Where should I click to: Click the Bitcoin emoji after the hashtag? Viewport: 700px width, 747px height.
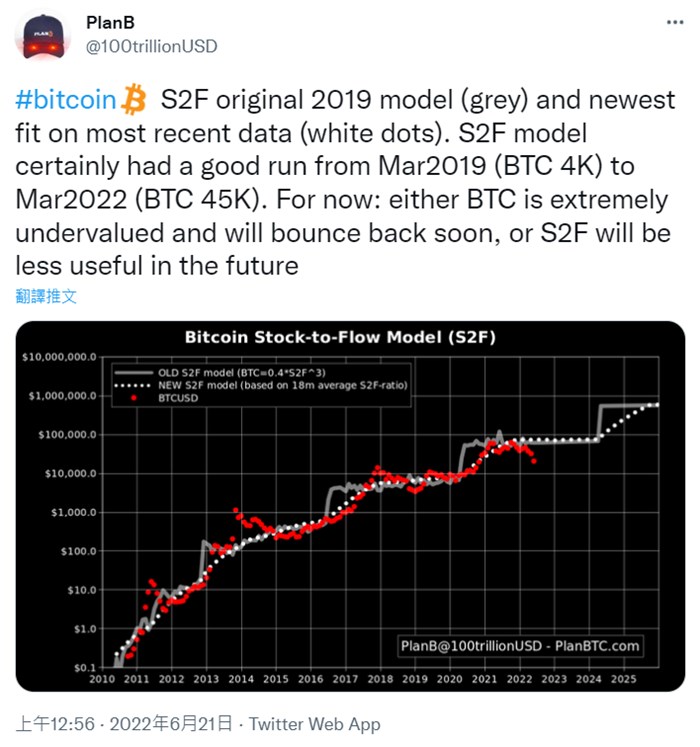point(133,100)
